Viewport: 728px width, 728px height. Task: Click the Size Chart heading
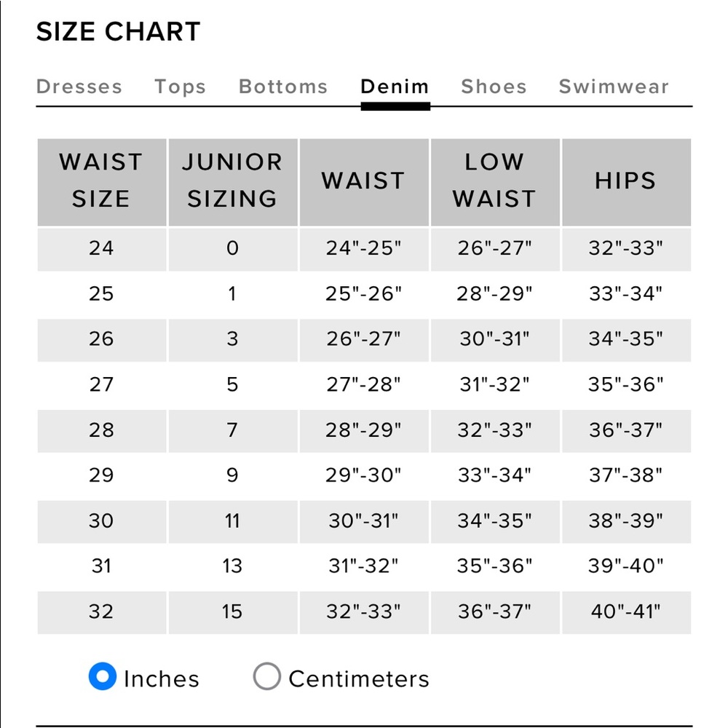coord(118,32)
